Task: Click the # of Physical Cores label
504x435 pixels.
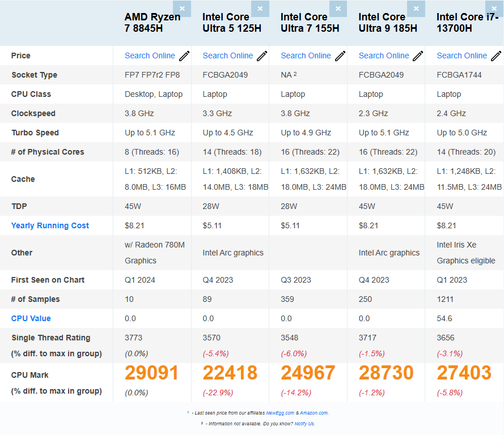Action: click(x=48, y=152)
